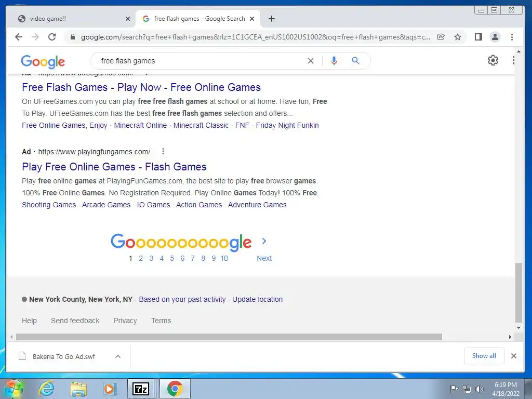
Task: Open the Arcade Games sitelink
Action: click(x=106, y=205)
